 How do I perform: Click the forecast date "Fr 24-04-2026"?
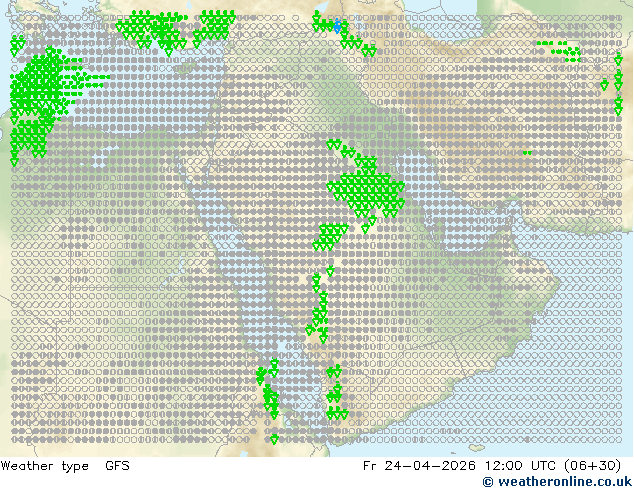pos(419,466)
